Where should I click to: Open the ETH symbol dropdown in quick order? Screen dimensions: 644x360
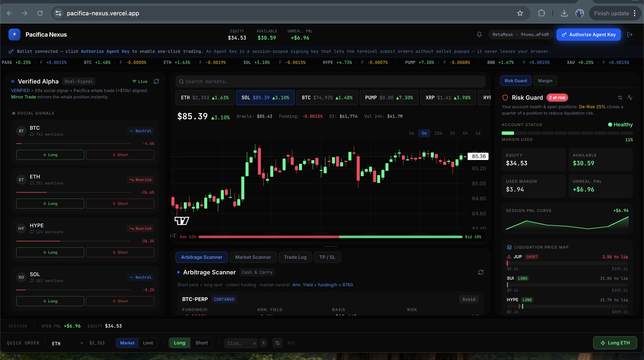click(68, 343)
